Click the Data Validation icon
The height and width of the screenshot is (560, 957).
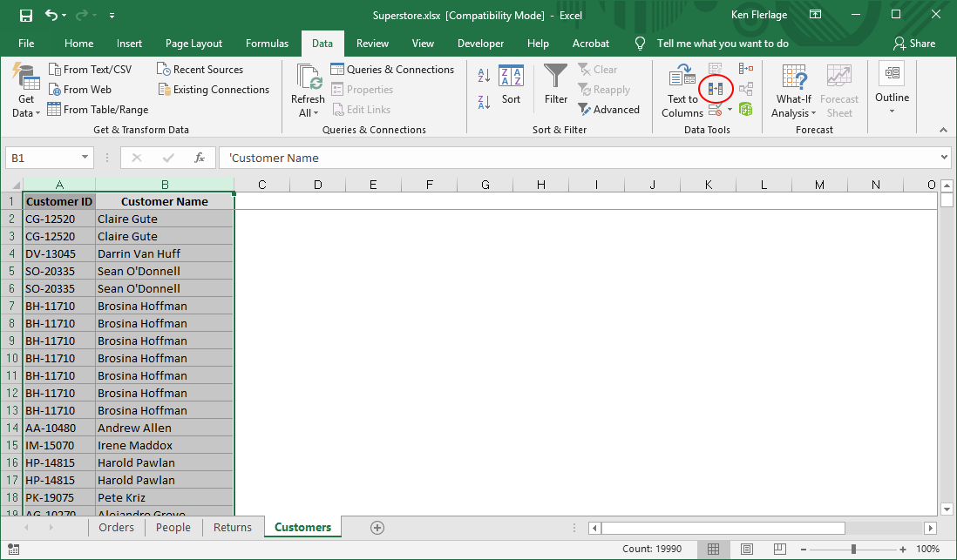click(x=715, y=110)
